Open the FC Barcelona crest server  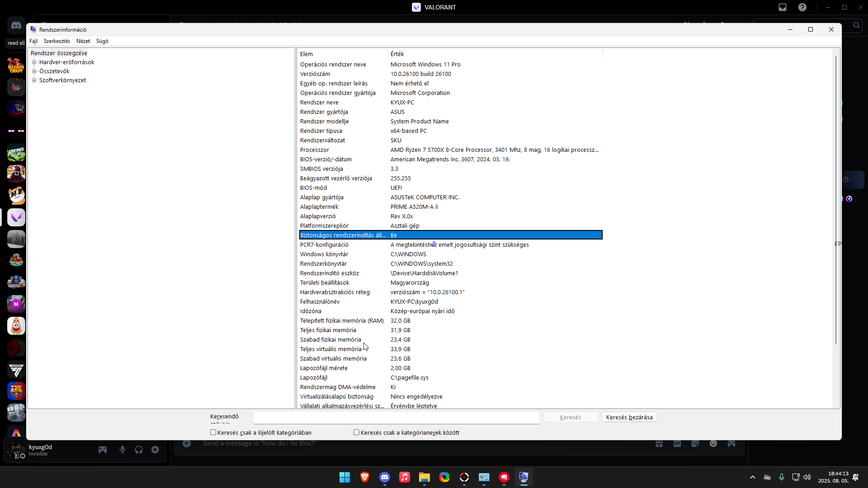(16, 391)
